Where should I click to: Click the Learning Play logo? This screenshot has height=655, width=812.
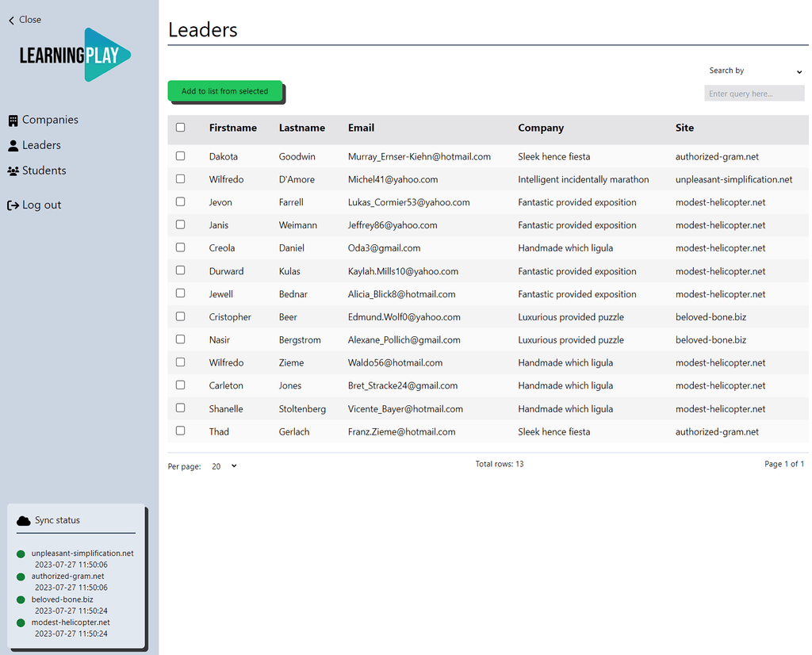75,55
